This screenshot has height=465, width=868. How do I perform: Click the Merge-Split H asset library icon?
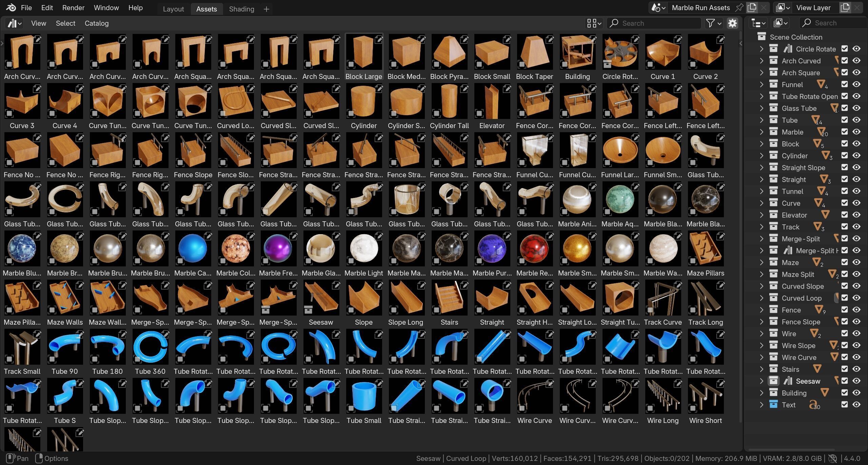788,250
